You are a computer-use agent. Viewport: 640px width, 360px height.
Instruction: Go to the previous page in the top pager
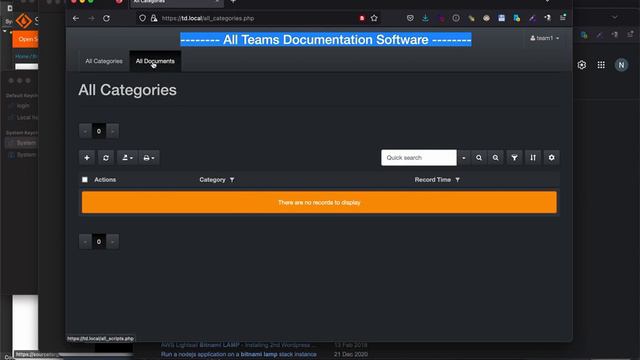coord(85,131)
